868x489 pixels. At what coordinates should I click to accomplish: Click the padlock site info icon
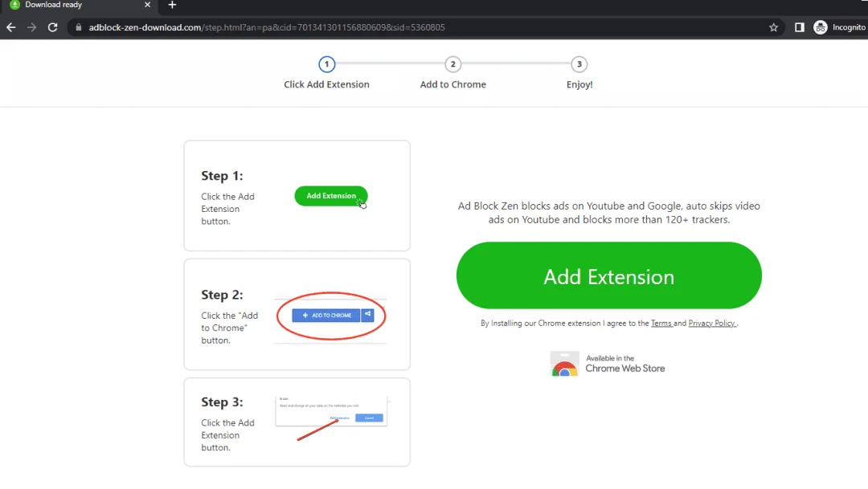point(78,27)
